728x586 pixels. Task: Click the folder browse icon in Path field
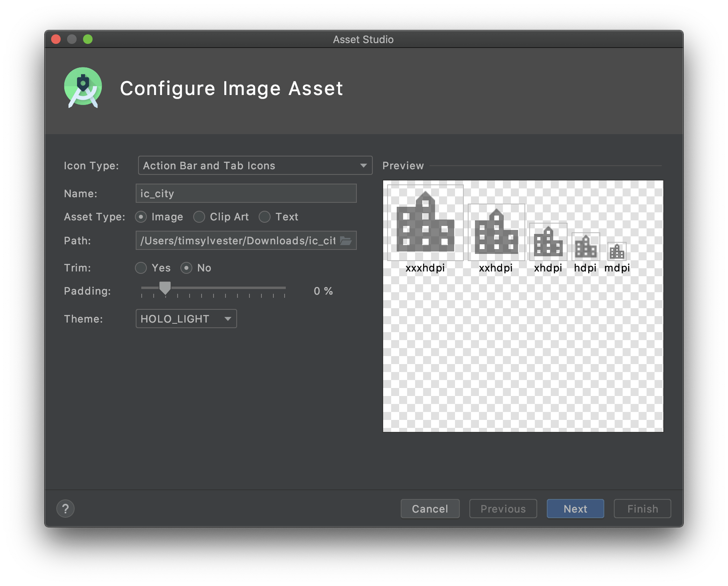pyautogui.click(x=346, y=241)
